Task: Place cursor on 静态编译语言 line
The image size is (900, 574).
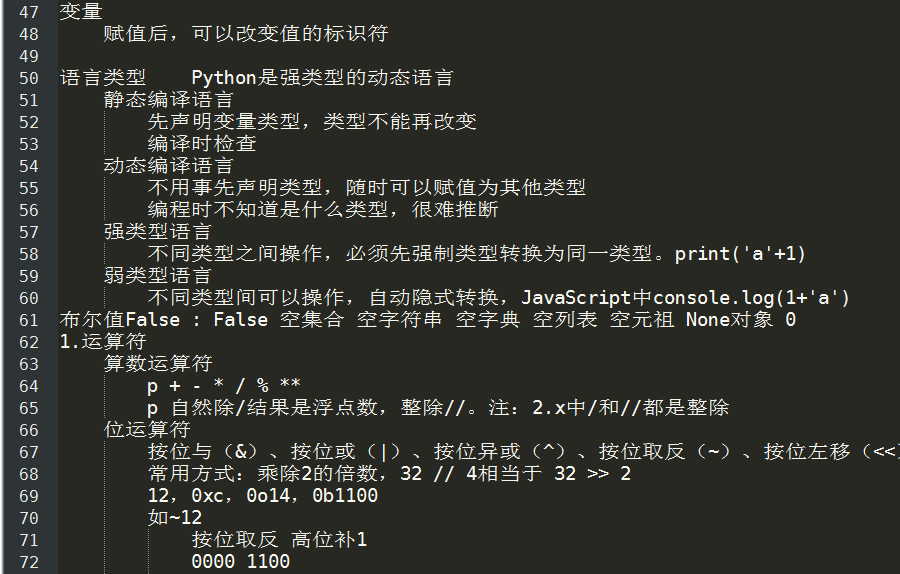Action: pos(168,99)
